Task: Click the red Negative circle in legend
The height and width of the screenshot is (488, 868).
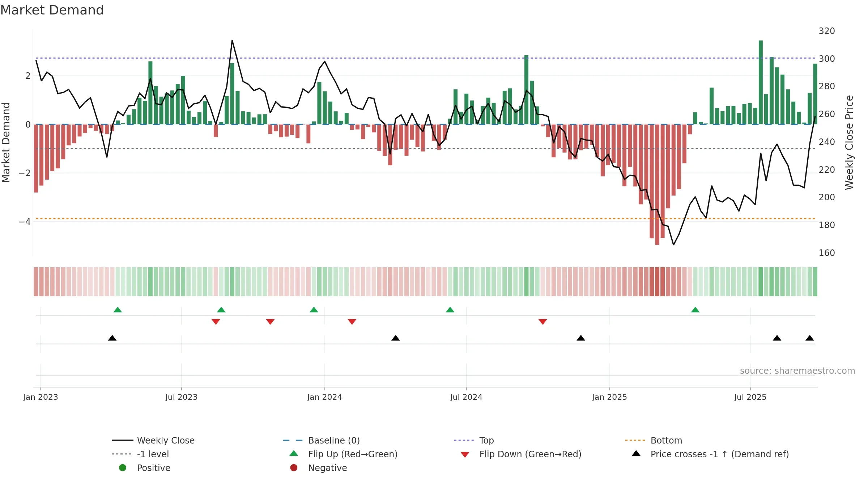Action: 294,468
